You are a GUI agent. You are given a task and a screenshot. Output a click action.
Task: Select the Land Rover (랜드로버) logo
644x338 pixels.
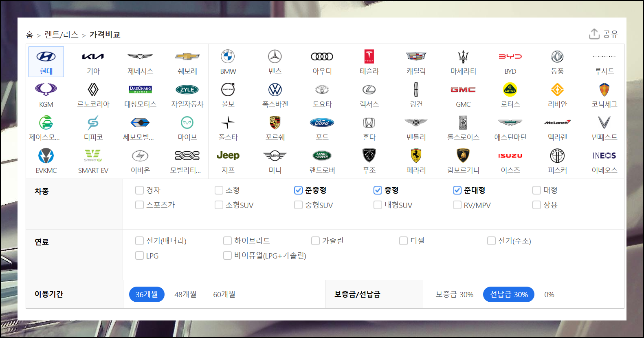tap(322, 155)
